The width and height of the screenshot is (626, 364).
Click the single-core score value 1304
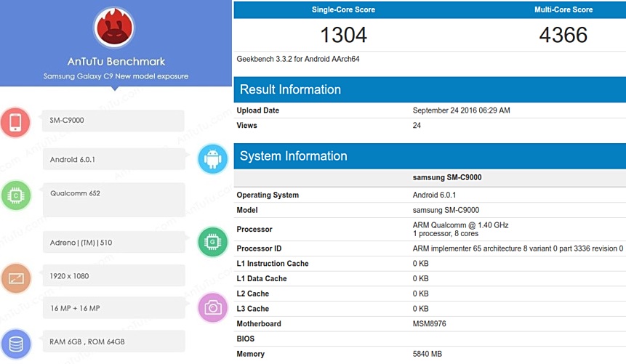click(x=344, y=35)
